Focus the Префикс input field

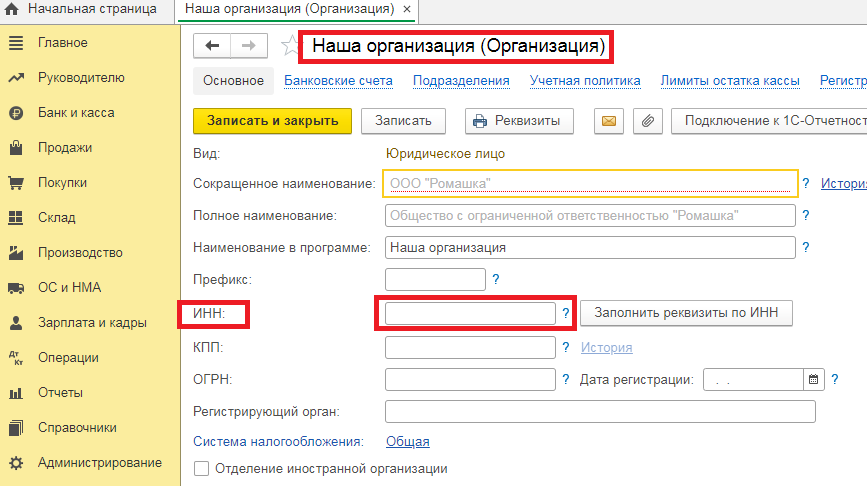436,280
